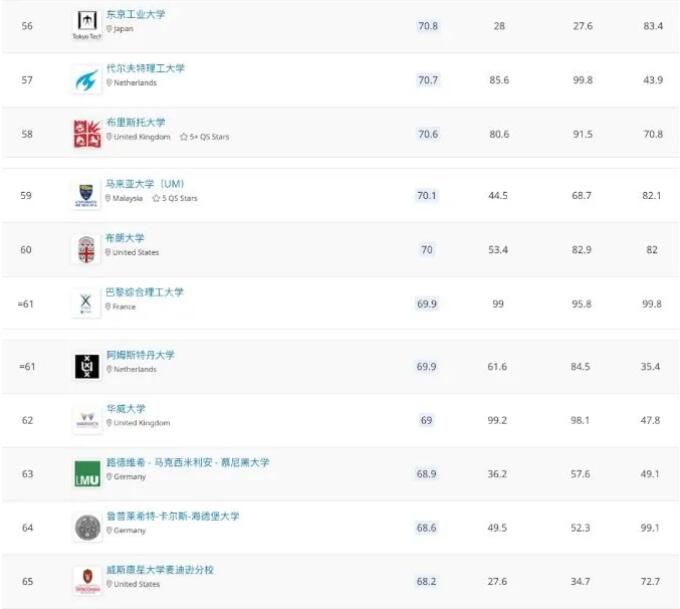Viewport: 680px width, 609px height.
Task: Click the Warwick University logo
Action: (87, 420)
